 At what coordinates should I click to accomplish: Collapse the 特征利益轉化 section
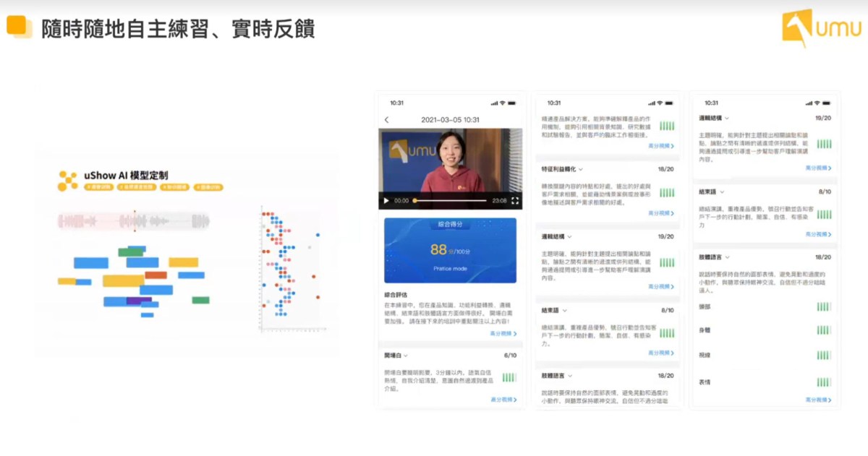[581, 169]
